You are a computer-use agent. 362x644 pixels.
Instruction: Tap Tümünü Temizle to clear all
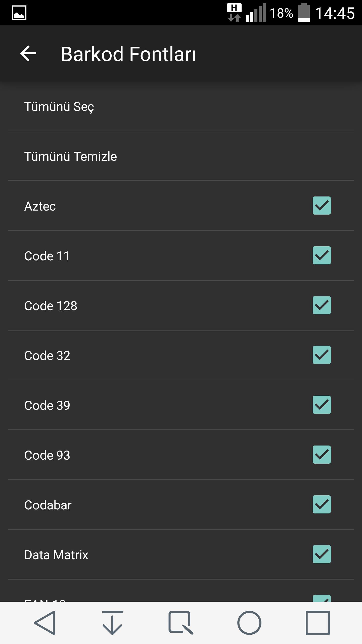(x=71, y=156)
